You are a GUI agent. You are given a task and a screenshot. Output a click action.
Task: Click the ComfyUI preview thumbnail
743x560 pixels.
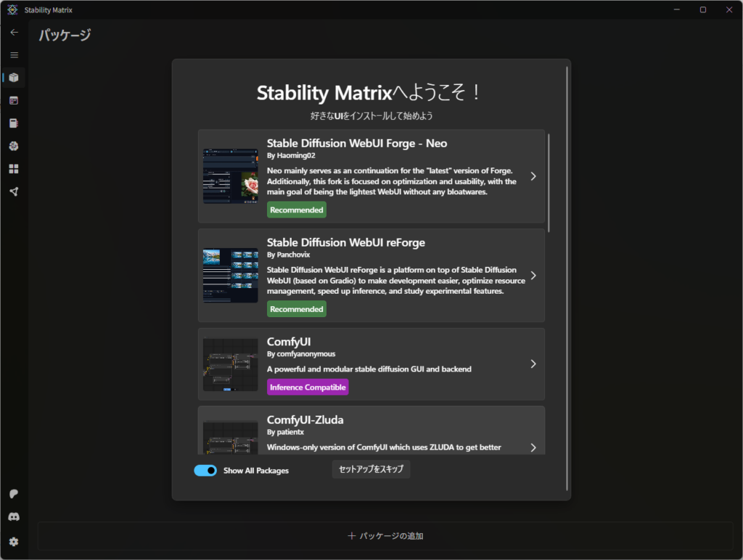pyautogui.click(x=230, y=364)
